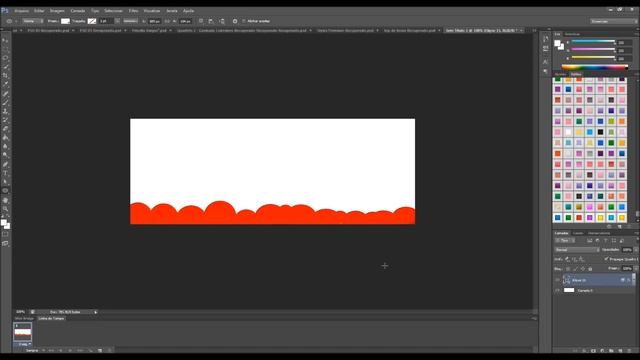Switch to the Ajustes tab
This screenshot has width=640, height=360.
[x=560, y=74]
